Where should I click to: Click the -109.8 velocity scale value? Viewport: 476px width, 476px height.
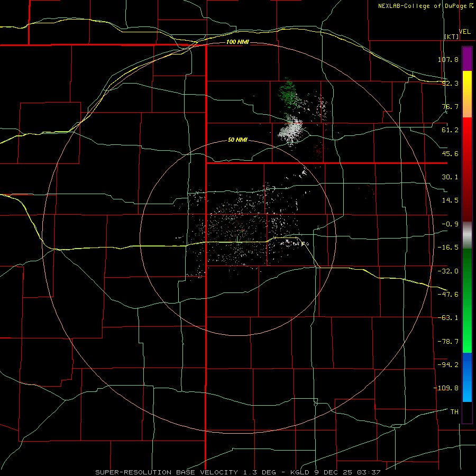pyautogui.click(x=446, y=388)
